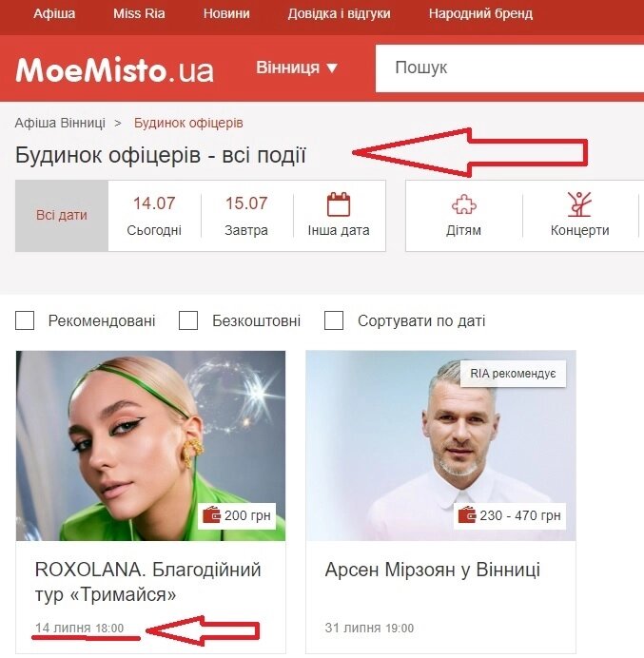
Task: Open the Miss Ria menu link
Action: point(139,13)
